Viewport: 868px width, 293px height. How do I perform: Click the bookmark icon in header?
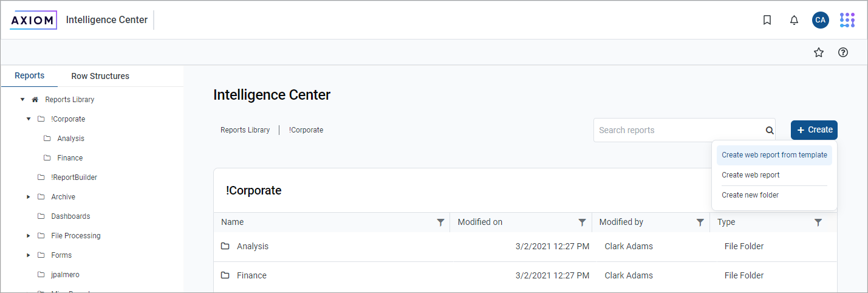[x=767, y=20]
